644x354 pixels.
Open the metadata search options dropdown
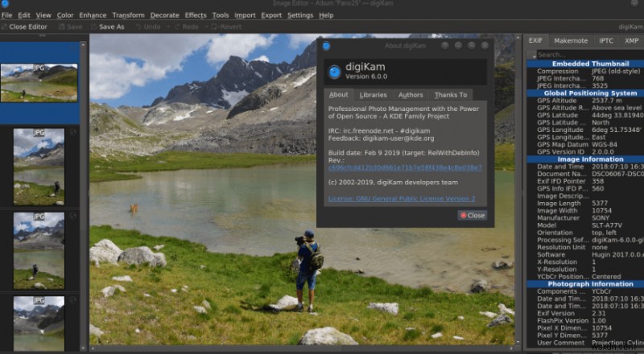532,55
